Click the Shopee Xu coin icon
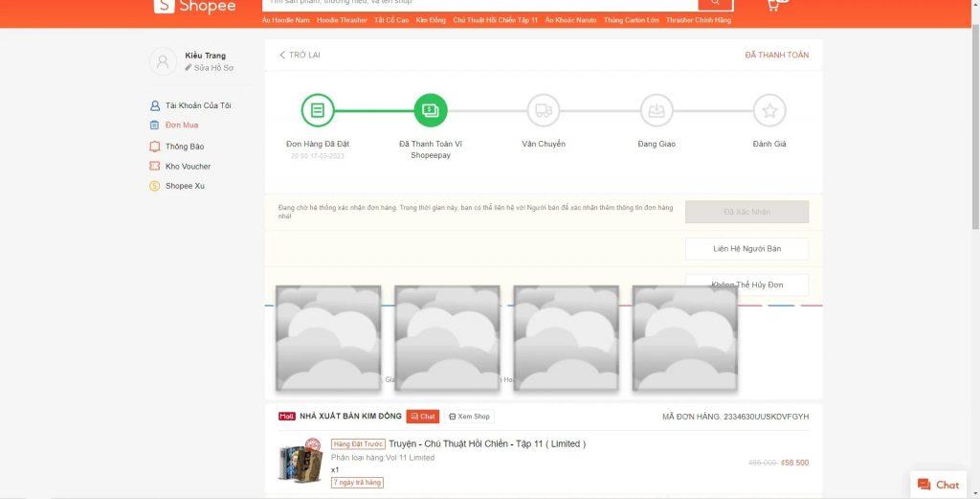Image resolution: width=980 pixels, height=499 pixels. pyautogui.click(x=155, y=186)
